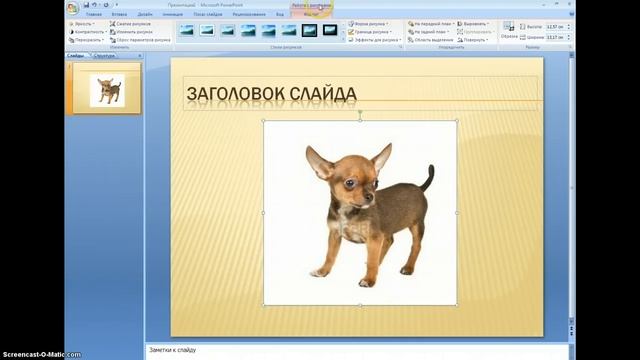Open picture styles dialog launcher

401,47
